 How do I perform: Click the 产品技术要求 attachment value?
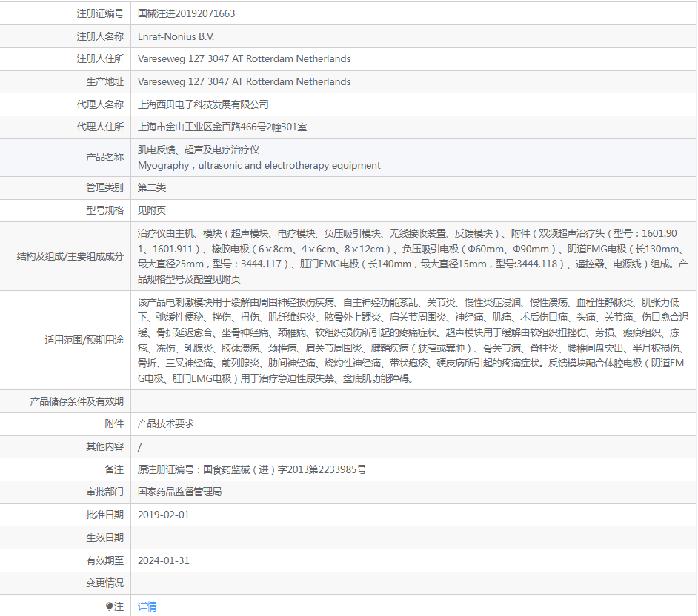pos(166,423)
